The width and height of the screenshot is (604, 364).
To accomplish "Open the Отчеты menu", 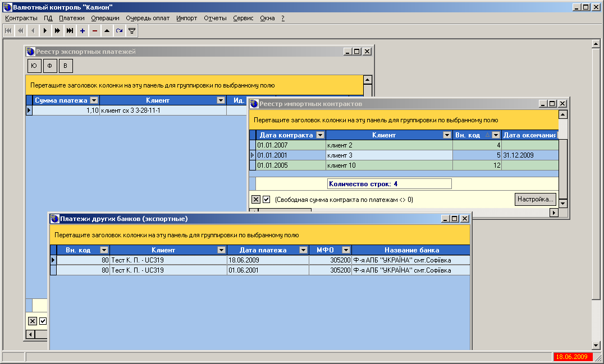I will [215, 18].
